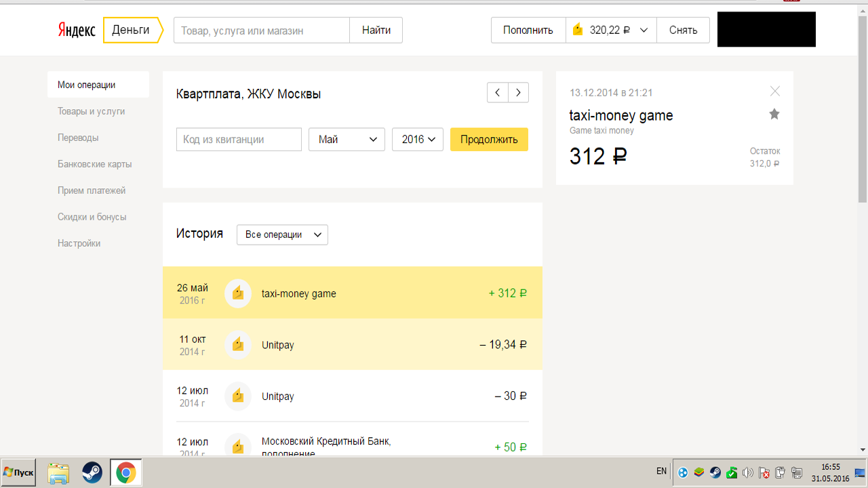The height and width of the screenshot is (488, 868).
Task: Click wallet icon in the 19,34 ₽ Unitpay row
Action: click(x=238, y=345)
